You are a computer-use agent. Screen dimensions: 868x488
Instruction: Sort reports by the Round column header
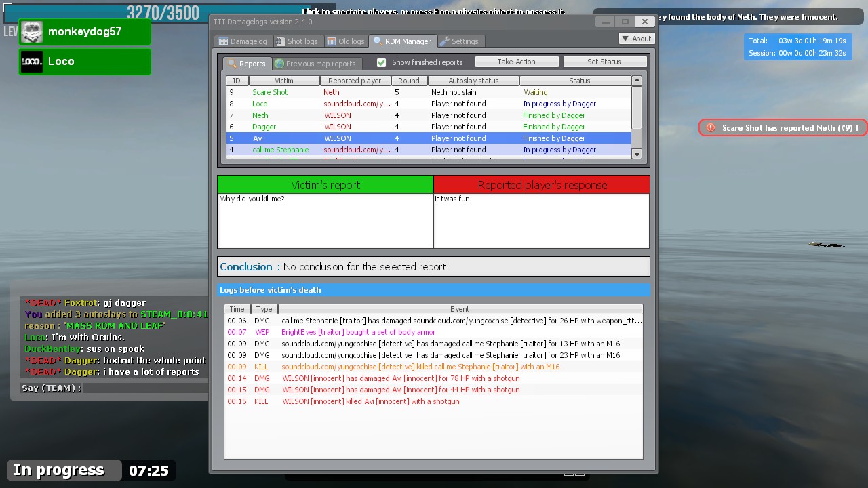tap(409, 81)
